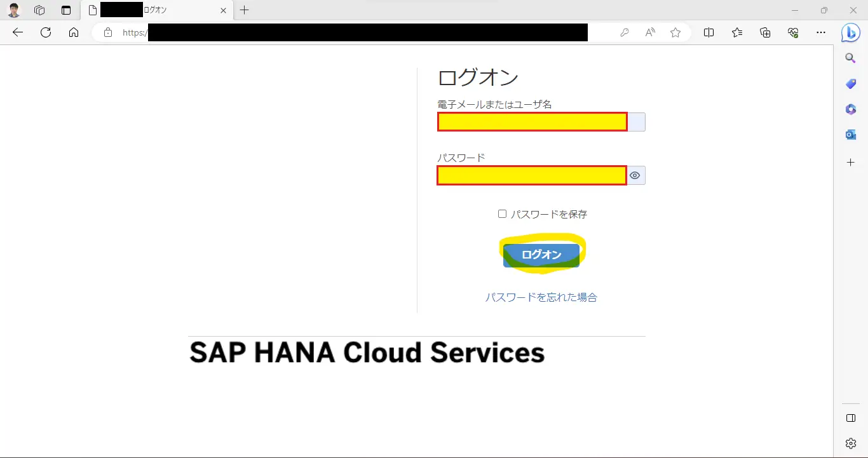Go back with the browser back arrow
868x458 pixels.
(18, 32)
